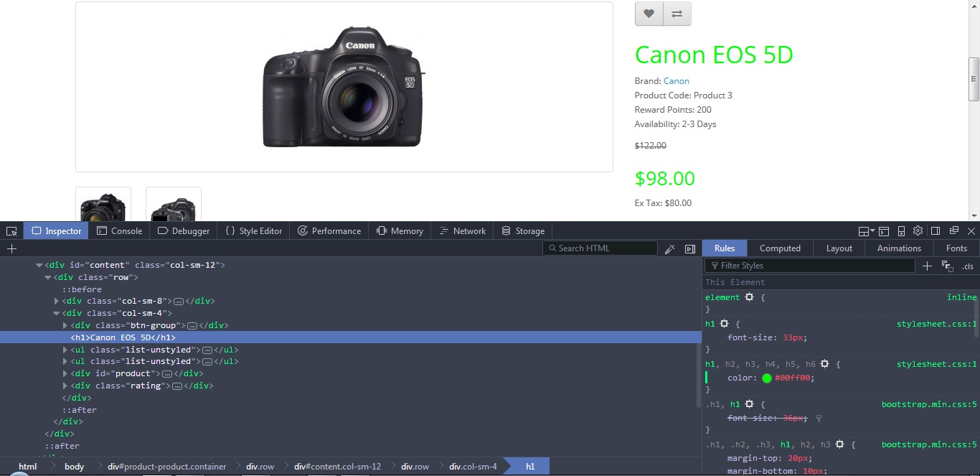Open the Memory tab
This screenshot has height=476, width=980.
click(x=400, y=231)
